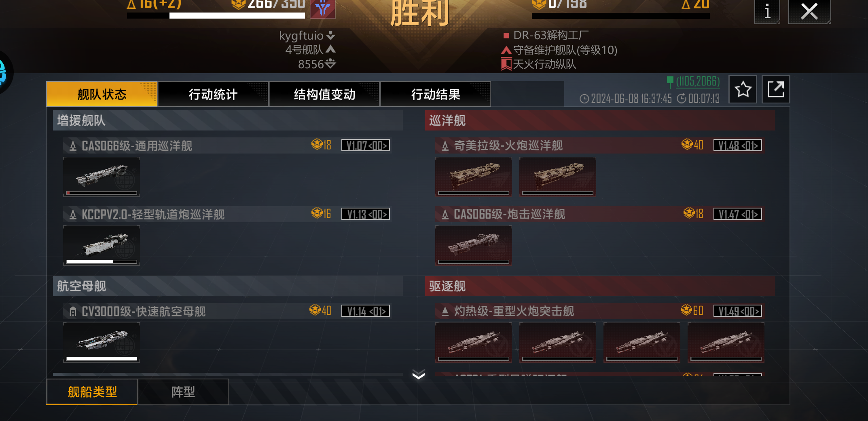
Task: Select the 舰队状态 tab
Action: click(x=102, y=95)
